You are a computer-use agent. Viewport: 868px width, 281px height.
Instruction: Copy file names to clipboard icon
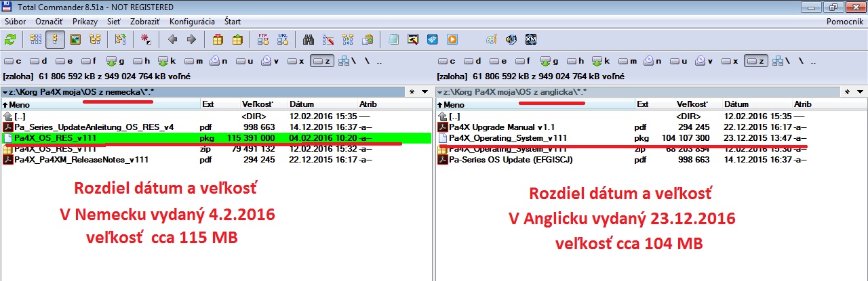click(368, 39)
